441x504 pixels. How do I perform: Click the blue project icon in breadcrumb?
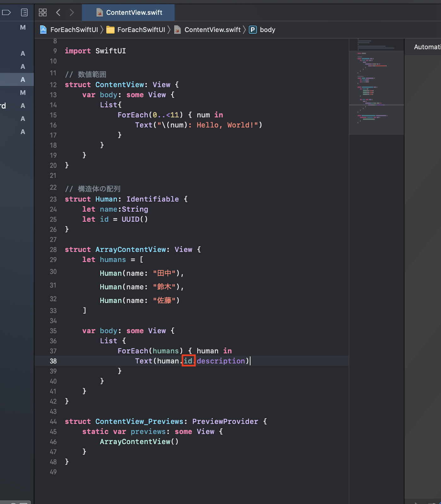(44, 30)
